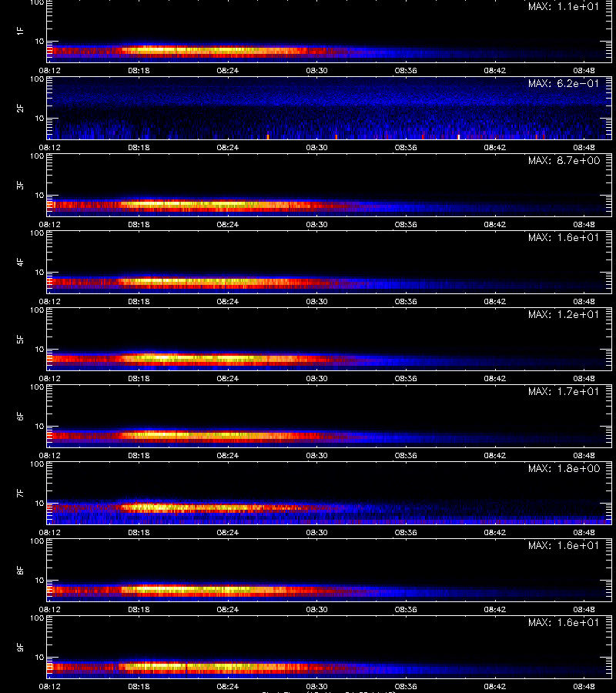The width and height of the screenshot is (616, 693).
Task: Click the 2F panel axis label
Action: tap(20, 109)
